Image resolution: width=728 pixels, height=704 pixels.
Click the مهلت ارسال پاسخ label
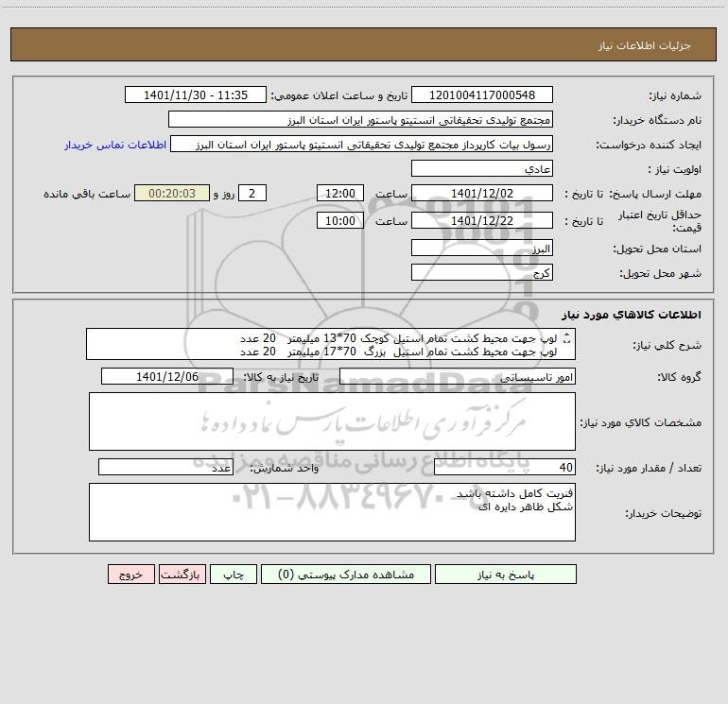pyautogui.click(x=655, y=194)
